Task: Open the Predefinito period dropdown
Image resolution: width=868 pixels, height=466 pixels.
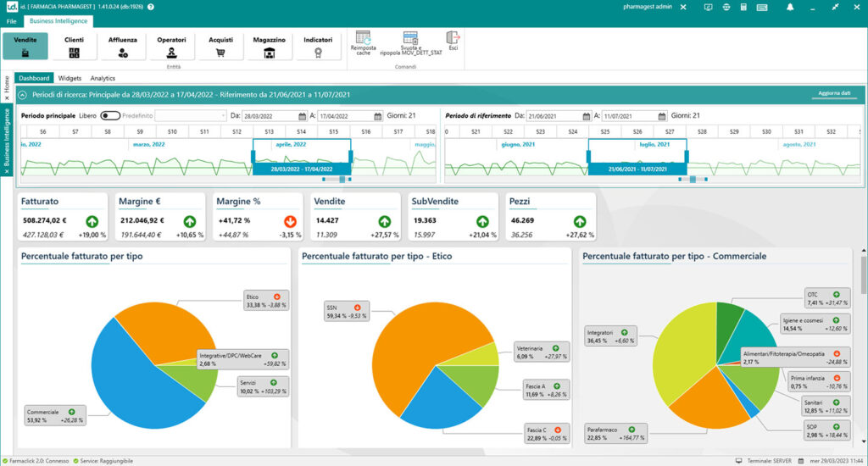Action: coord(191,115)
